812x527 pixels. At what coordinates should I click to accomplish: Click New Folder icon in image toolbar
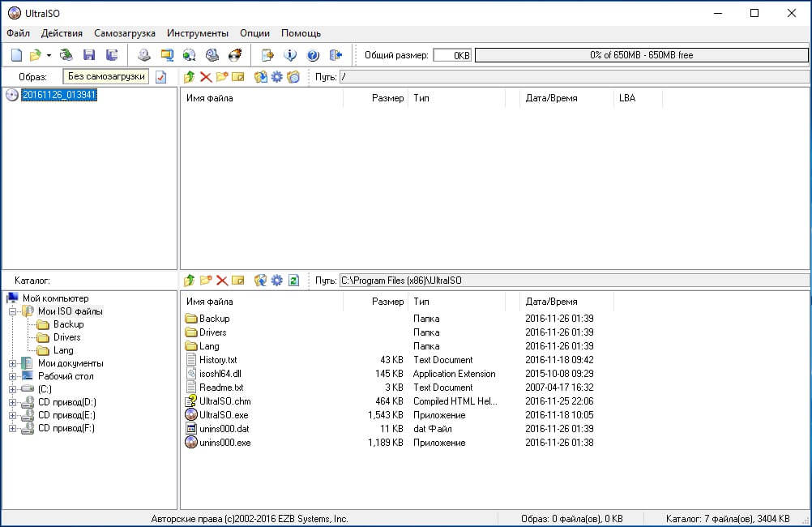(222, 77)
